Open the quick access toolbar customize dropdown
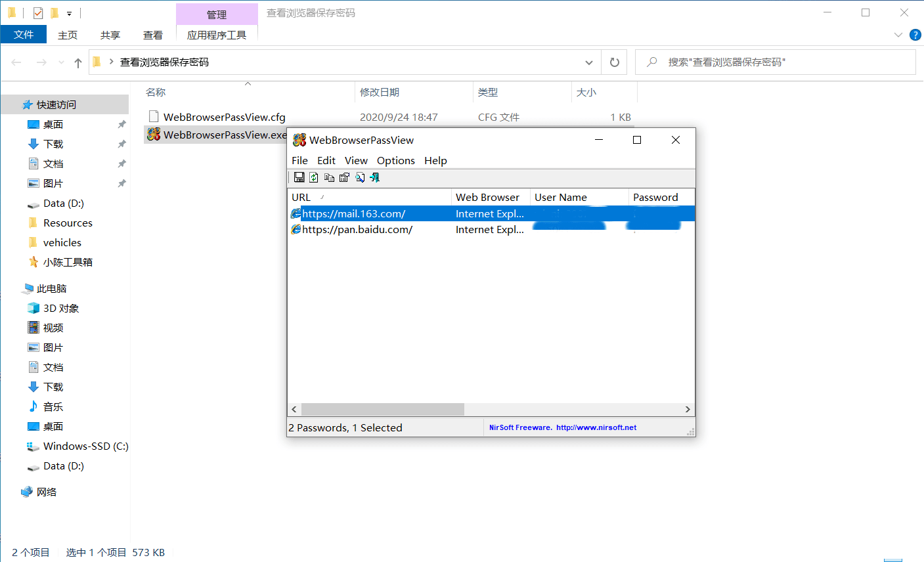Image resolution: width=924 pixels, height=562 pixels. tap(69, 13)
